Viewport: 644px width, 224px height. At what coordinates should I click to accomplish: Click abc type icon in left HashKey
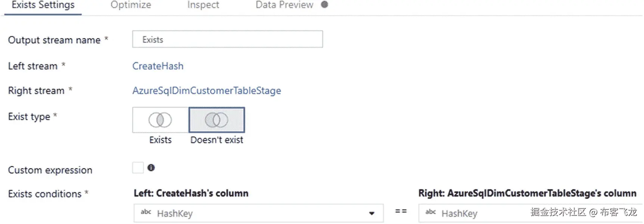pos(146,212)
